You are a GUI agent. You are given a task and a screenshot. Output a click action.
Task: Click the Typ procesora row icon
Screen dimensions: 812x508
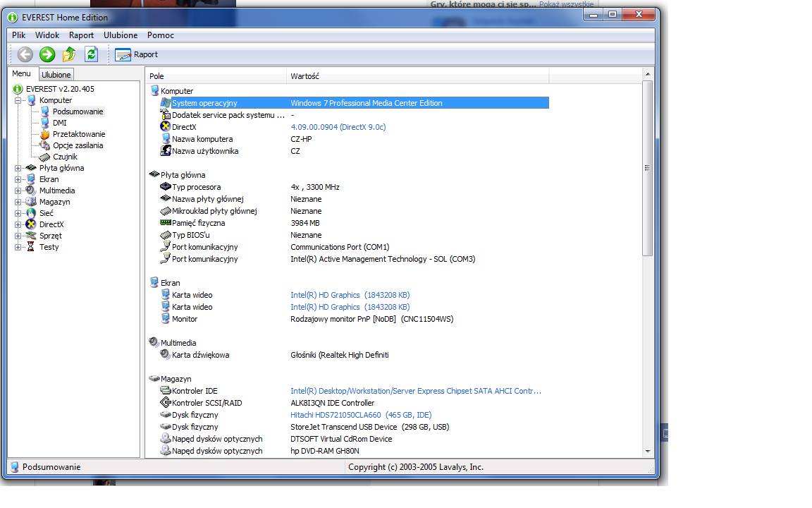click(165, 186)
